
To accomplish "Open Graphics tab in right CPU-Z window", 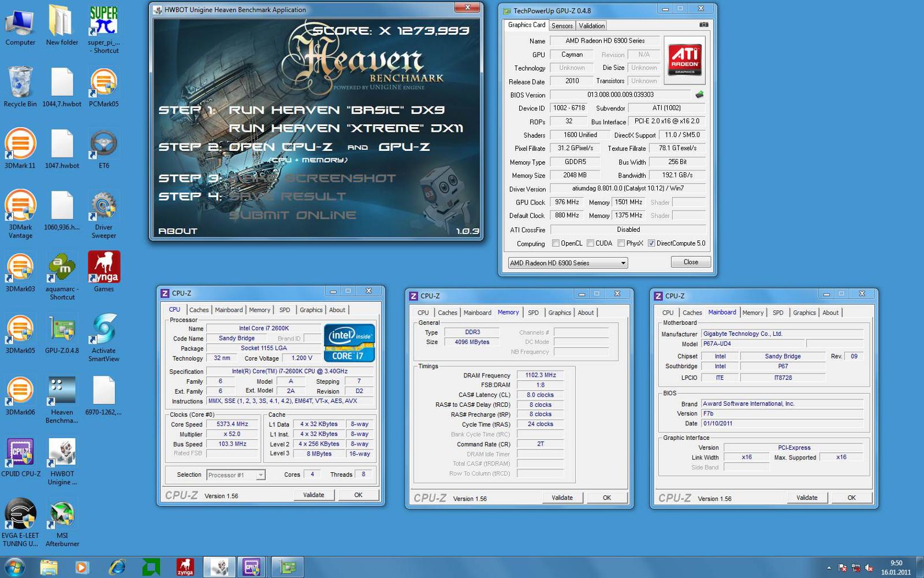I will 804,313.
